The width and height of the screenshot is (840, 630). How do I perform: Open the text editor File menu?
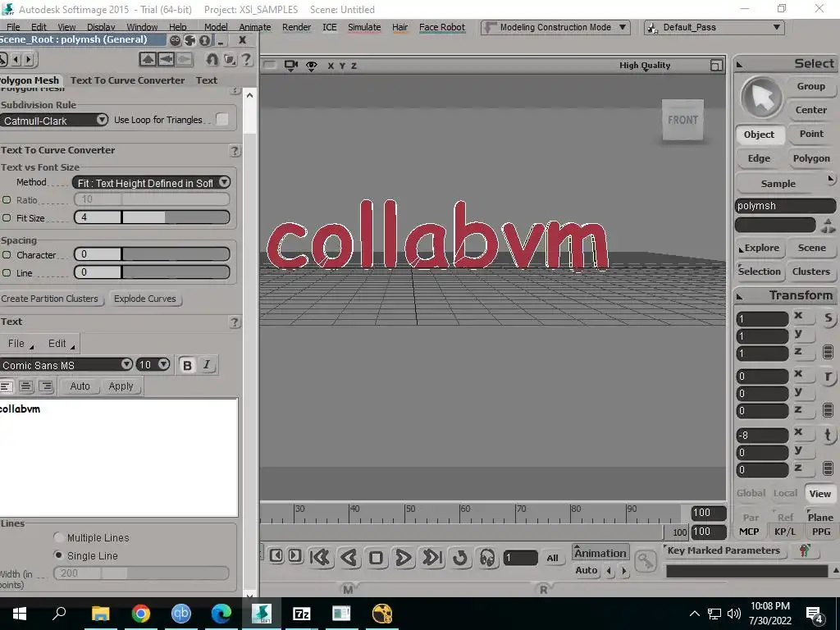point(19,344)
